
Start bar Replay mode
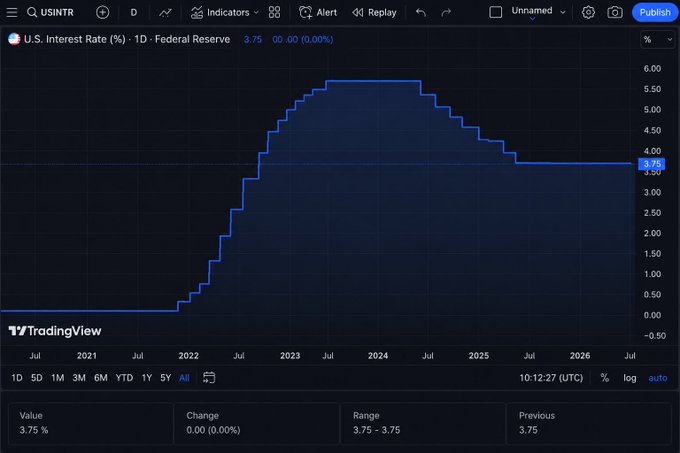coord(374,13)
